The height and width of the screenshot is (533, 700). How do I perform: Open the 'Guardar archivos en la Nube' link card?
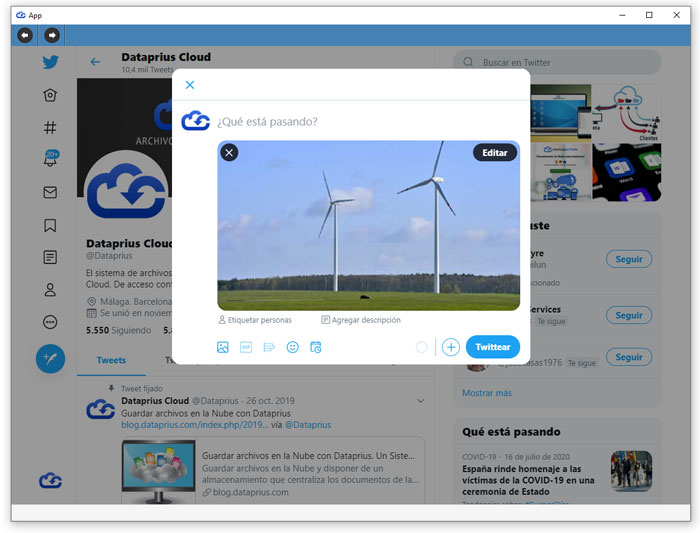click(273, 471)
